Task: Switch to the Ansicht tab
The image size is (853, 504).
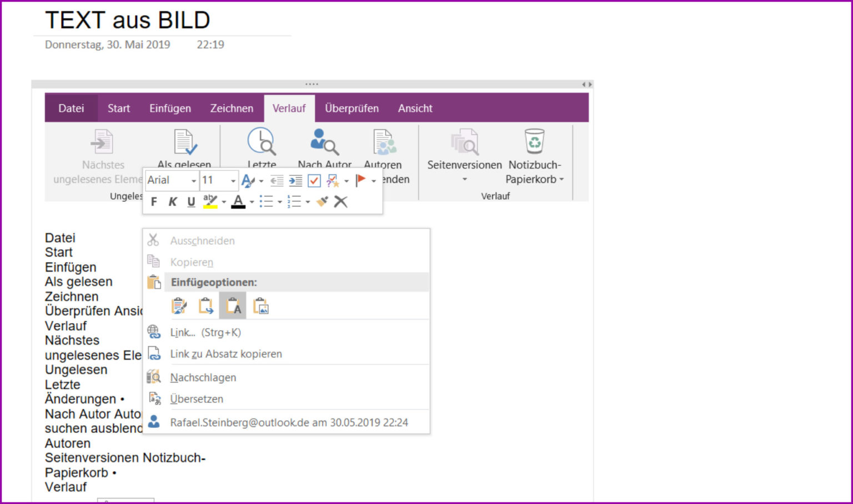Action: 415,108
